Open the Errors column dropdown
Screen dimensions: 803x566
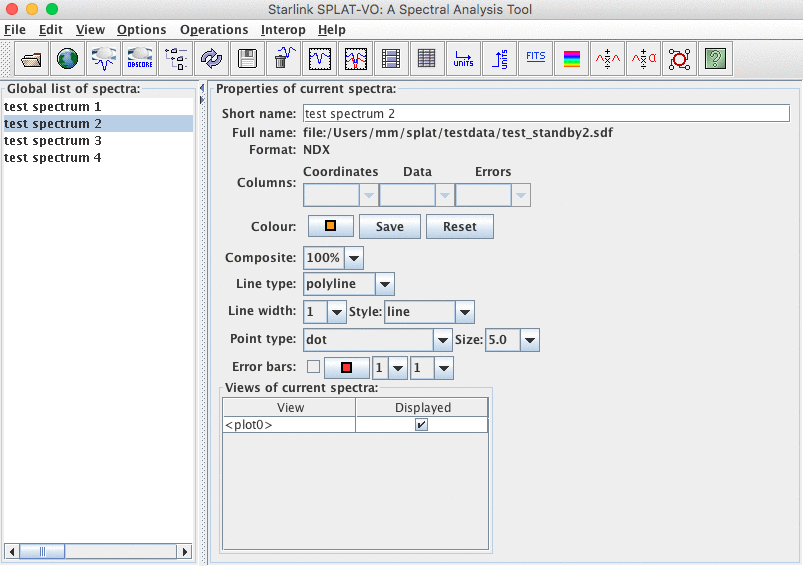(520, 195)
